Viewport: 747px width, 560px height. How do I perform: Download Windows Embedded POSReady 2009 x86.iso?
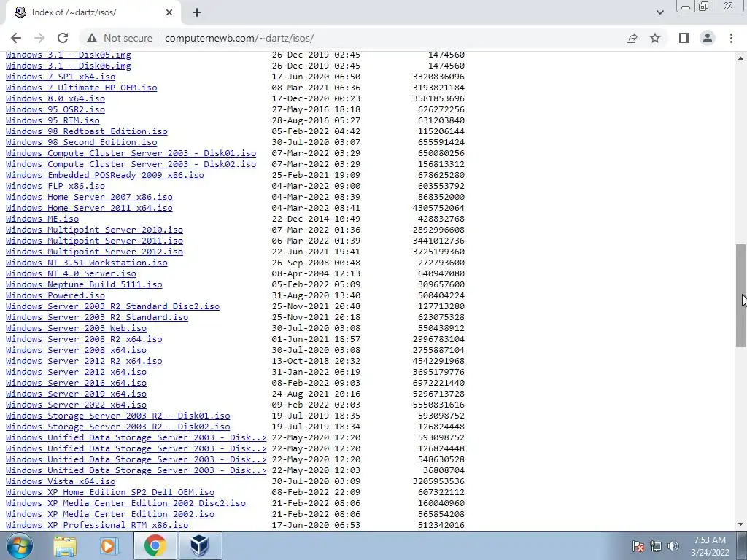[105, 175]
